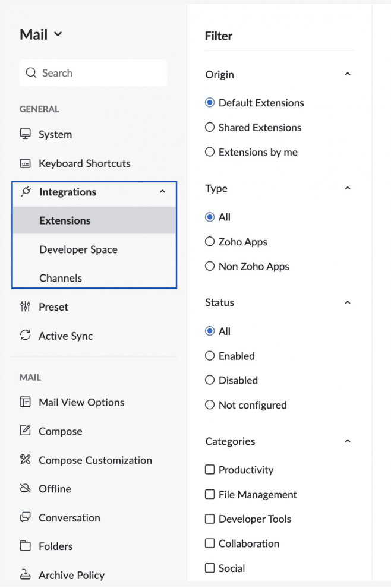Image resolution: width=391 pixels, height=588 pixels.
Task: Click the Offline cloud icon
Action: [x=25, y=489]
